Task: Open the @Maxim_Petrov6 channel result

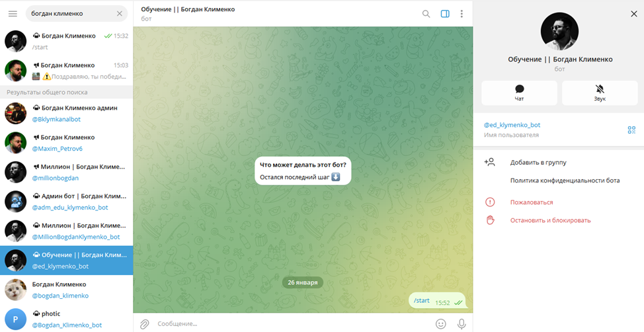Action: (67, 143)
